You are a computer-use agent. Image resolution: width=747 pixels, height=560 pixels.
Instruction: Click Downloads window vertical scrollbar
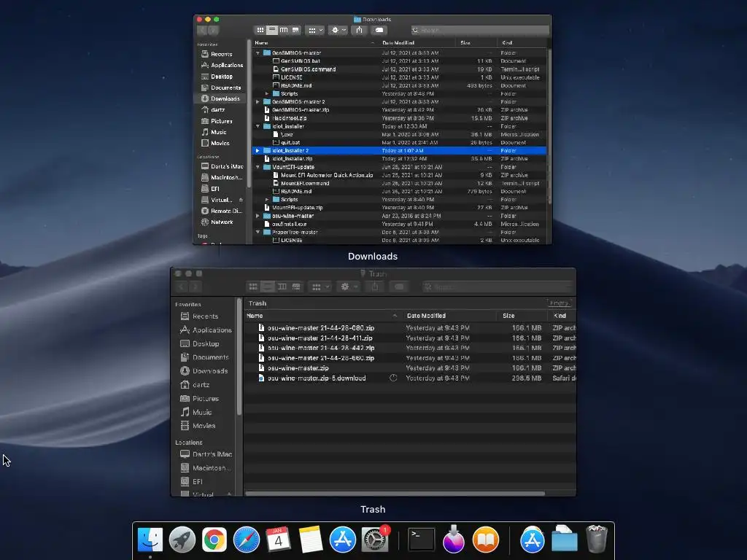click(549, 126)
